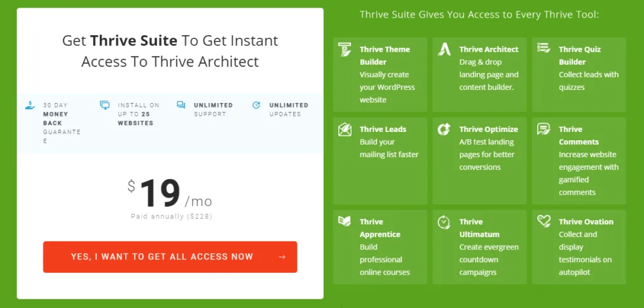Click the dollar sign before the price
Viewport: 644px width, 308px height.
[131, 186]
